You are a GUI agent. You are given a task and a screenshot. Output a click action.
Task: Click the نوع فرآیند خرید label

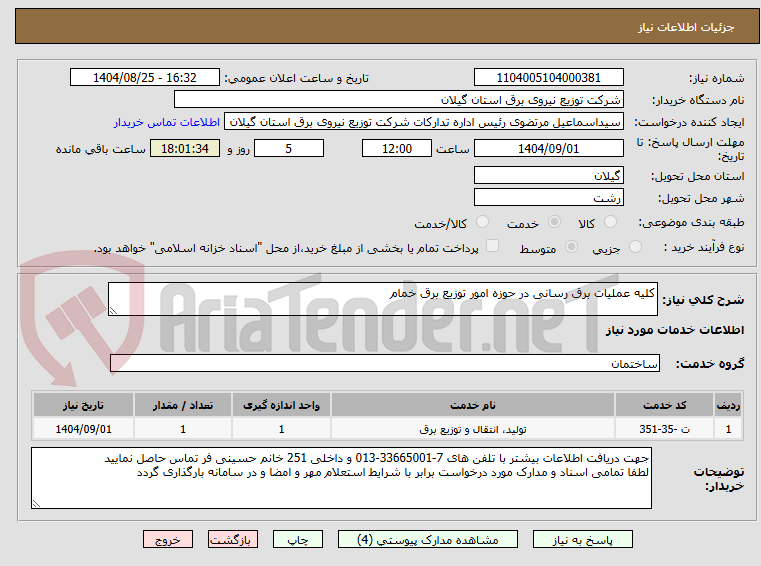point(704,248)
